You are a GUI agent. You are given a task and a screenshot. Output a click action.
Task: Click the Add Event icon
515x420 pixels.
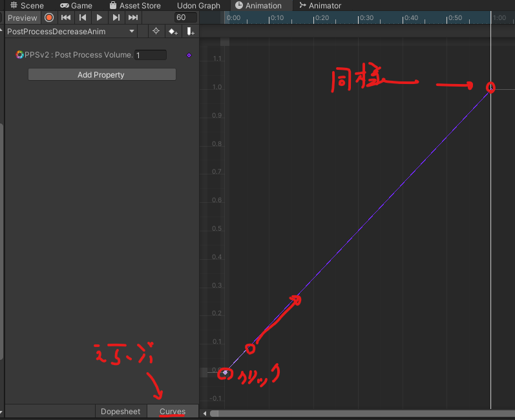(x=191, y=32)
